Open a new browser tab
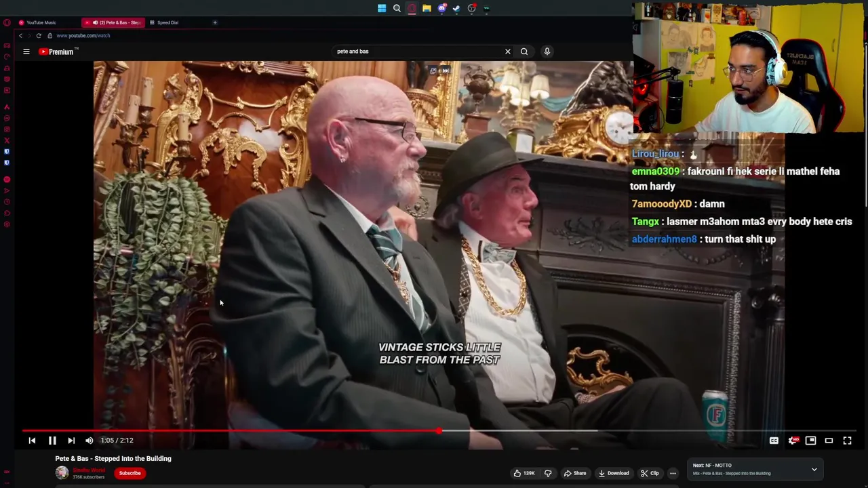This screenshot has height=488, width=868. pos(215,22)
